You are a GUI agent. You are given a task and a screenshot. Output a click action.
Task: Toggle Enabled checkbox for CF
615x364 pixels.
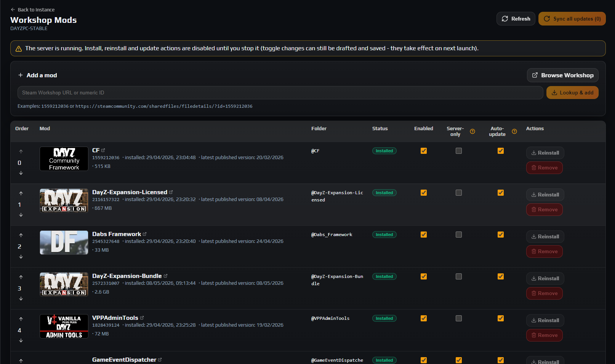pyautogui.click(x=424, y=151)
